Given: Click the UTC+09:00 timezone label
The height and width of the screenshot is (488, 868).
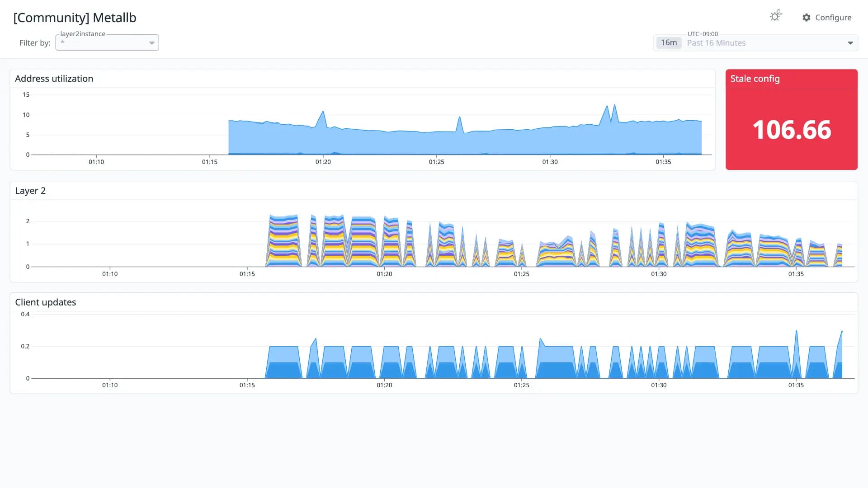Looking at the screenshot, I should [x=703, y=34].
